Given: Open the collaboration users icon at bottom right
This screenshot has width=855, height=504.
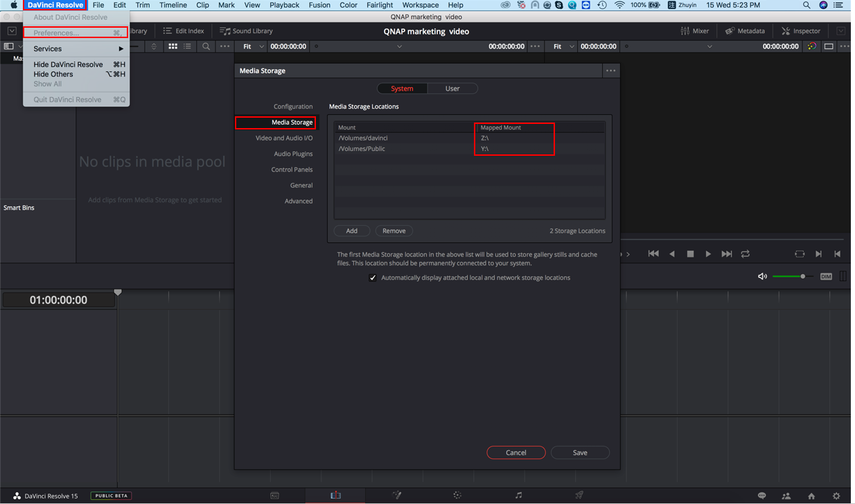Looking at the screenshot, I should (786, 496).
